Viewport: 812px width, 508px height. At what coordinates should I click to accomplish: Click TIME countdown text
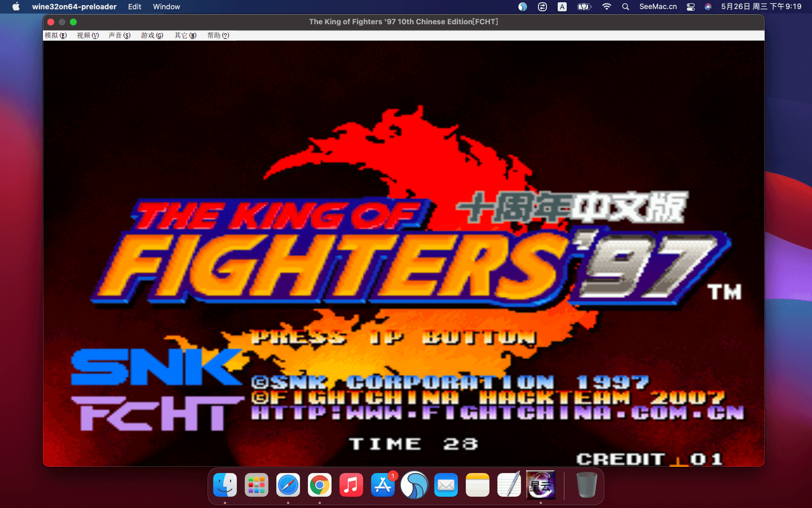coord(413,444)
